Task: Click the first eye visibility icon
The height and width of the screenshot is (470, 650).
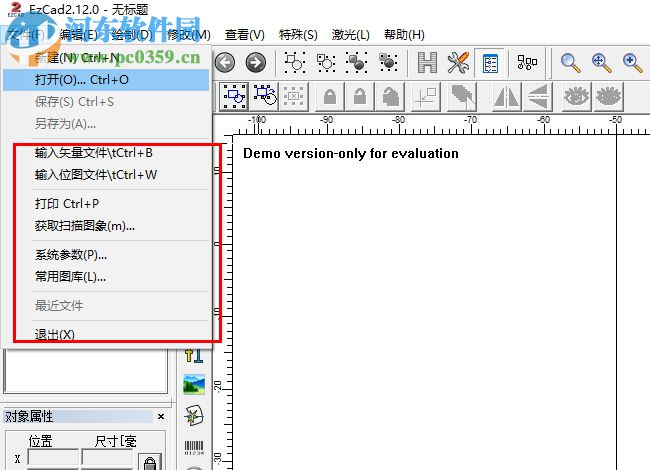Action: [x=577, y=97]
